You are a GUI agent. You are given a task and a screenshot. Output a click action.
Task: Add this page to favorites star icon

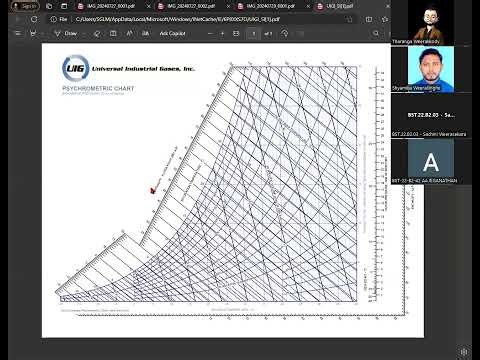coord(349,19)
